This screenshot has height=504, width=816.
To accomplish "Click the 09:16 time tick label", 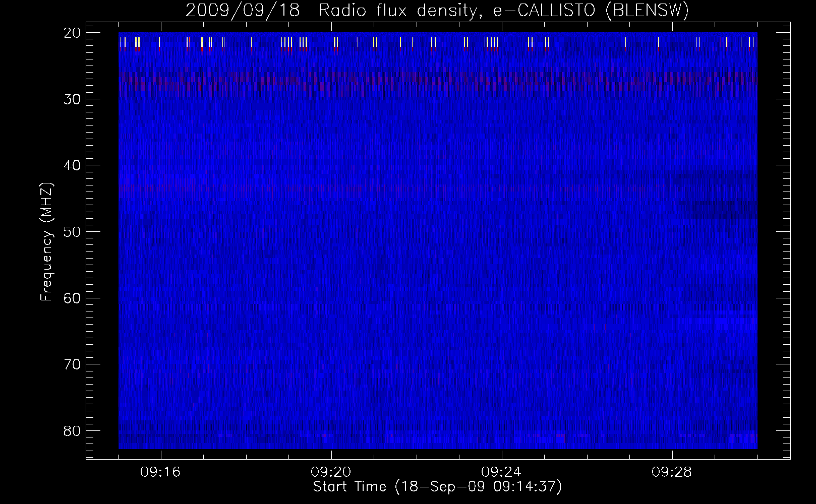I will [160, 472].
